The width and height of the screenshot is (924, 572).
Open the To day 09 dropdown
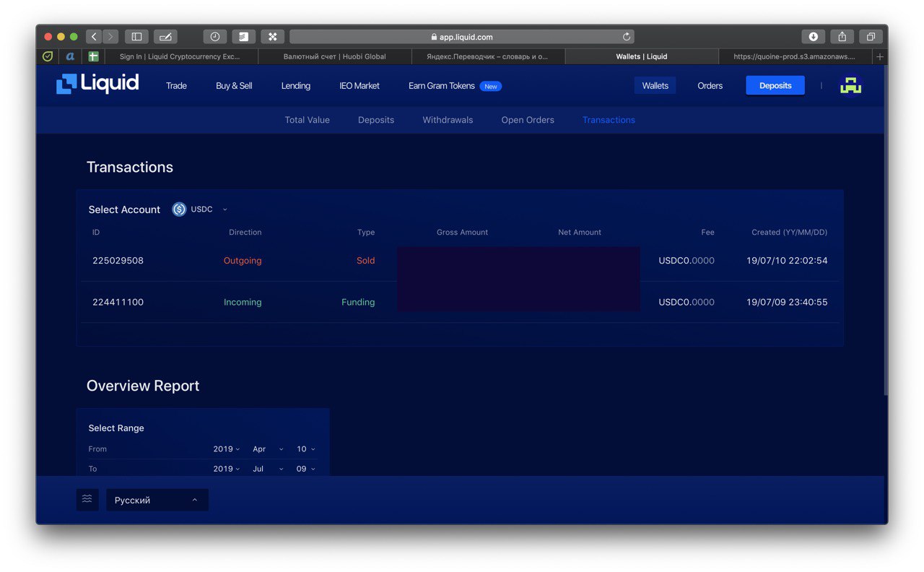coord(306,469)
